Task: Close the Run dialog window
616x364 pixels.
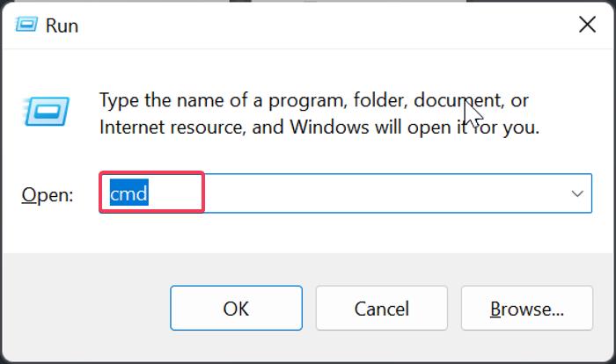Action: click(587, 25)
